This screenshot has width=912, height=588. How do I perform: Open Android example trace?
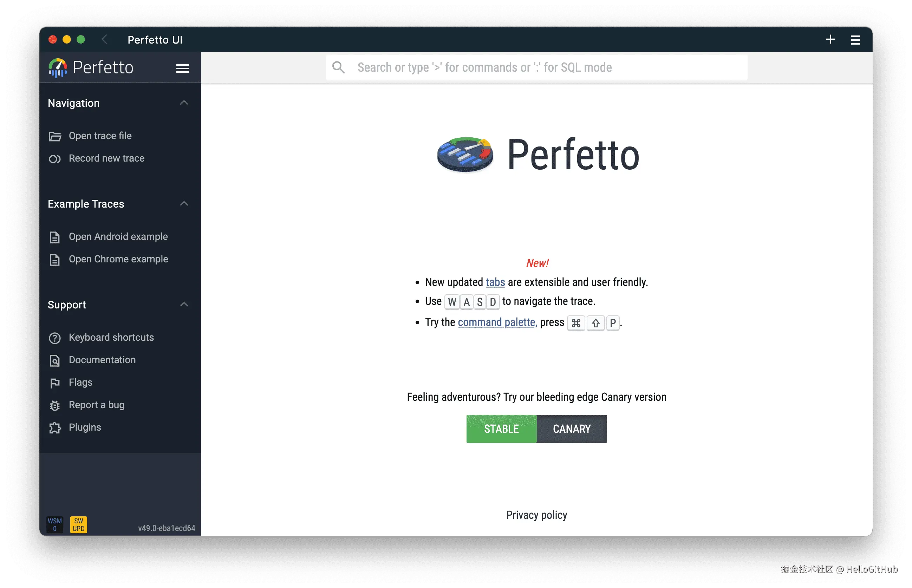[x=118, y=237]
